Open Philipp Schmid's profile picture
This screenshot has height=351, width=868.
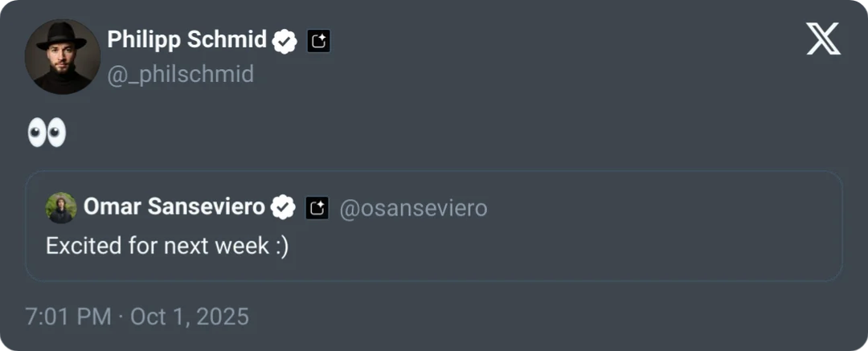point(62,56)
